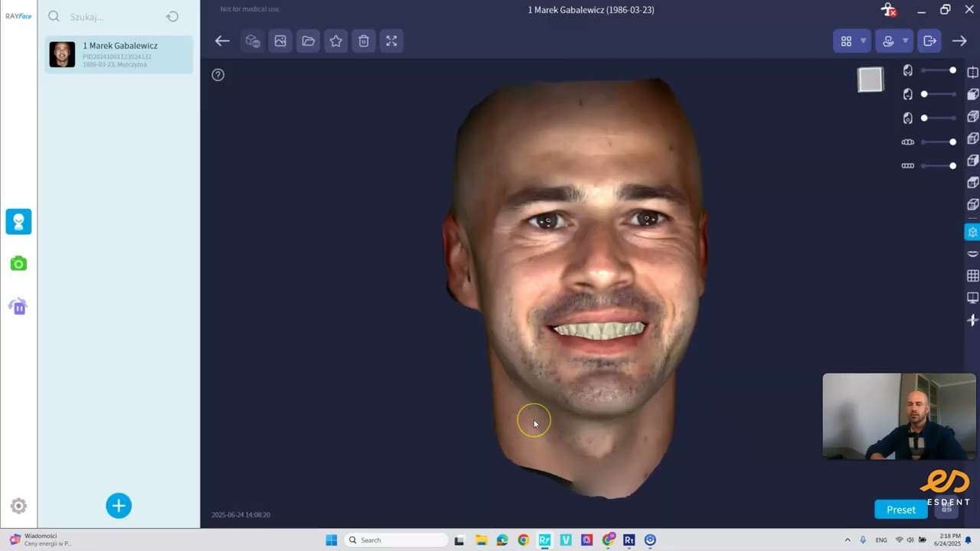Open the hand-holding-person dropdown
Viewport: 980px width, 551px height.
pos(893,41)
